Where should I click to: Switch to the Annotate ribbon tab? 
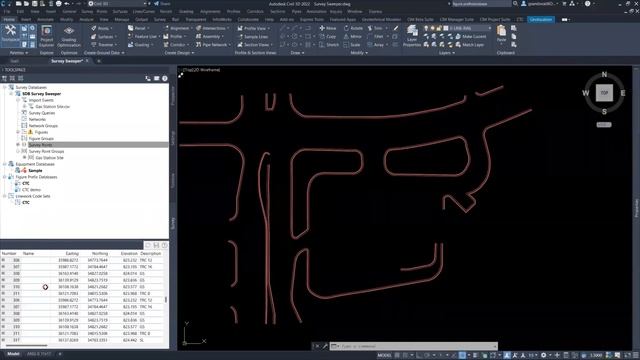pyautogui.click(x=45, y=19)
